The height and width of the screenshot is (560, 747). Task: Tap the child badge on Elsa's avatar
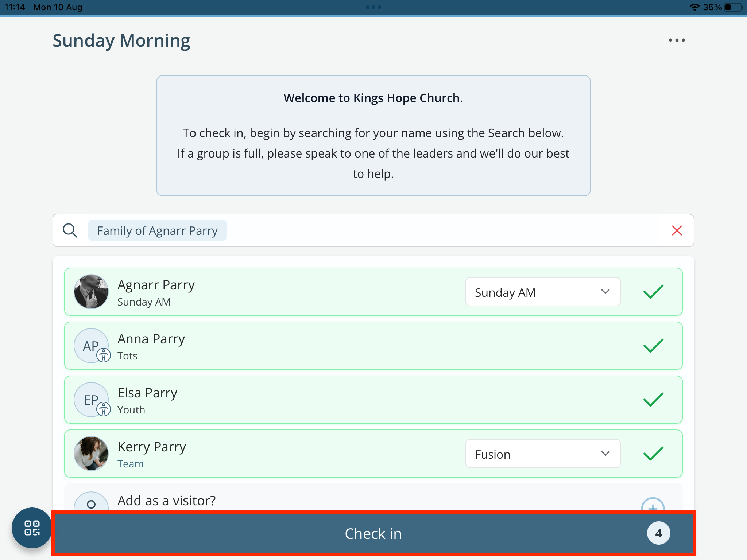tap(104, 409)
